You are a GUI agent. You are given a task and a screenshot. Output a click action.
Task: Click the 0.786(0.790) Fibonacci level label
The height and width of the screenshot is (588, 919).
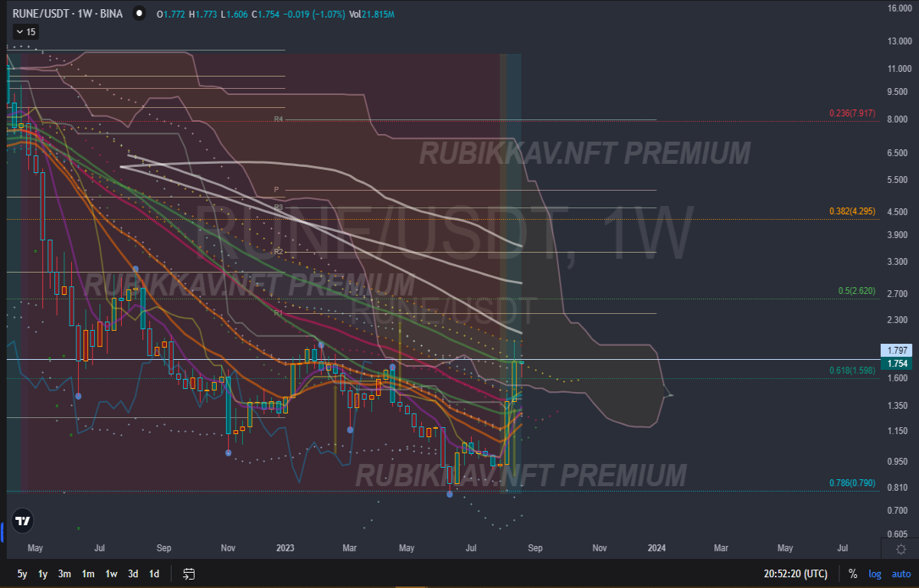tap(852, 483)
